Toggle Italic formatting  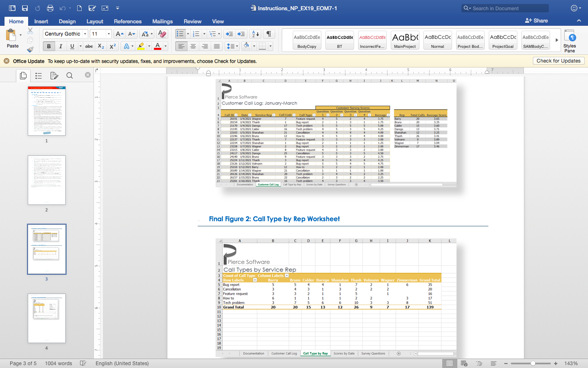coord(60,46)
